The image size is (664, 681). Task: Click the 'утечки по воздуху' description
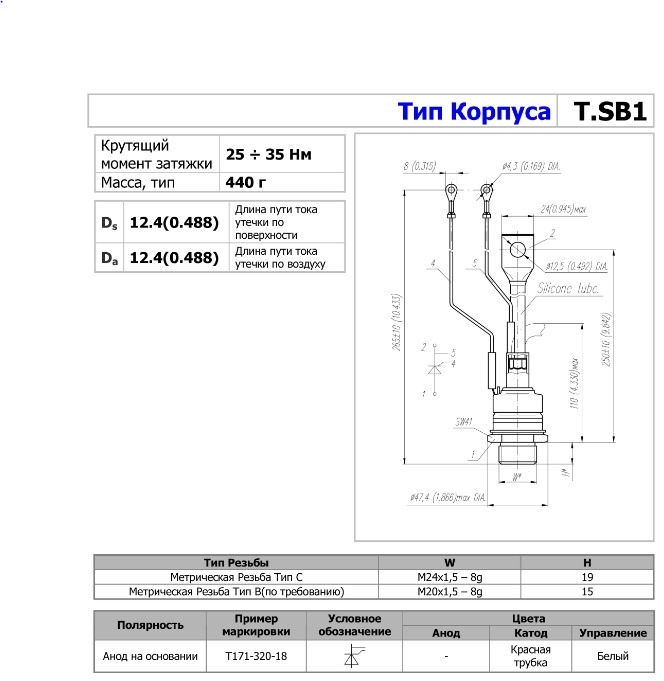[280, 264]
